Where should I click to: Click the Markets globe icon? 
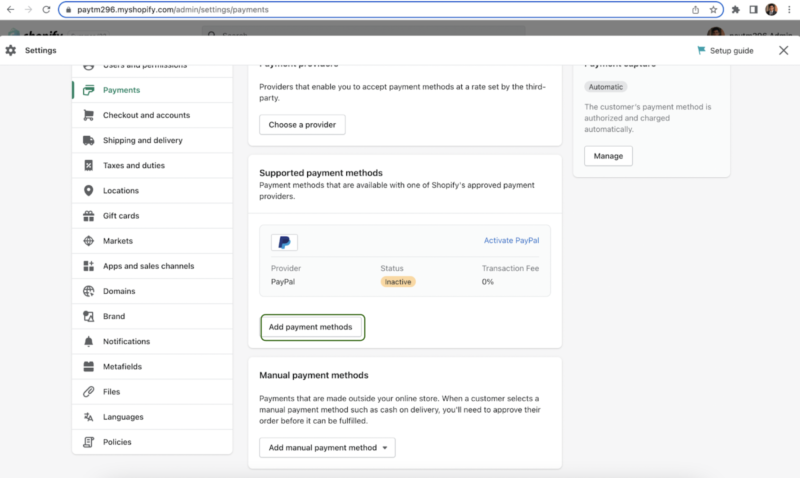point(88,241)
